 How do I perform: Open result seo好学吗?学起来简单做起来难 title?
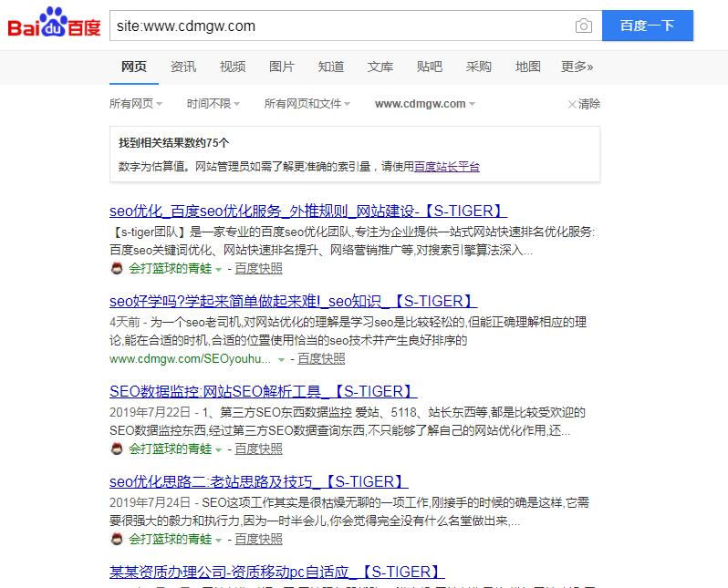(293, 301)
